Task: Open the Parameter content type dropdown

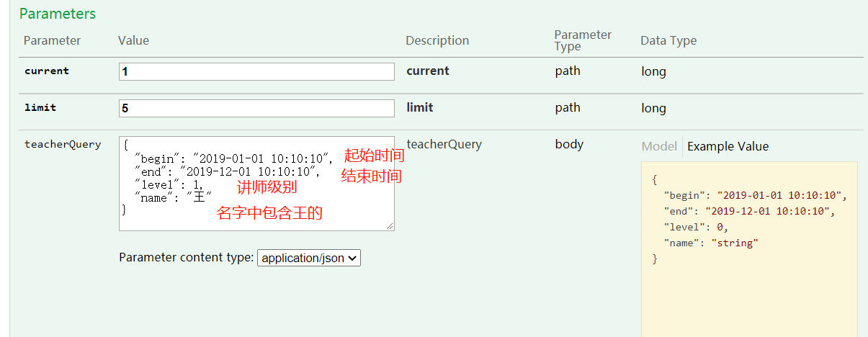Action: (x=309, y=258)
